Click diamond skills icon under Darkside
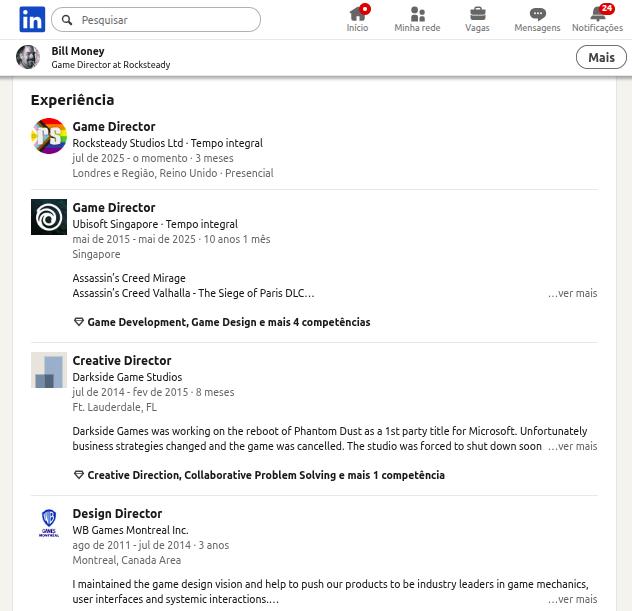The image size is (632, 611). (x=79, y=475)
